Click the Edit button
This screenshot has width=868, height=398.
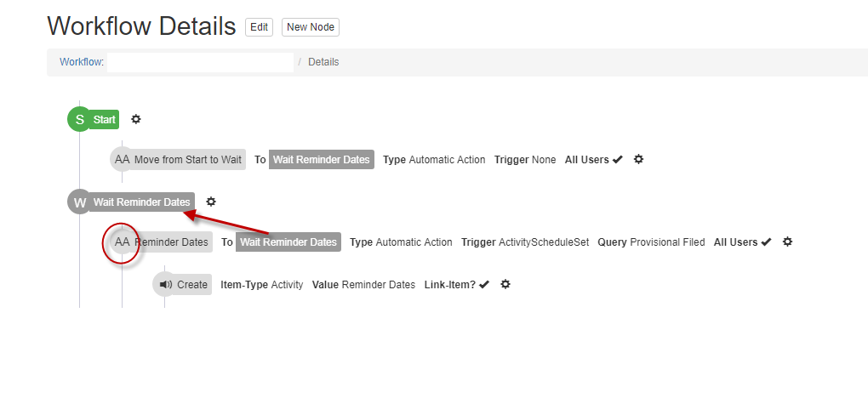pos(259,27)
